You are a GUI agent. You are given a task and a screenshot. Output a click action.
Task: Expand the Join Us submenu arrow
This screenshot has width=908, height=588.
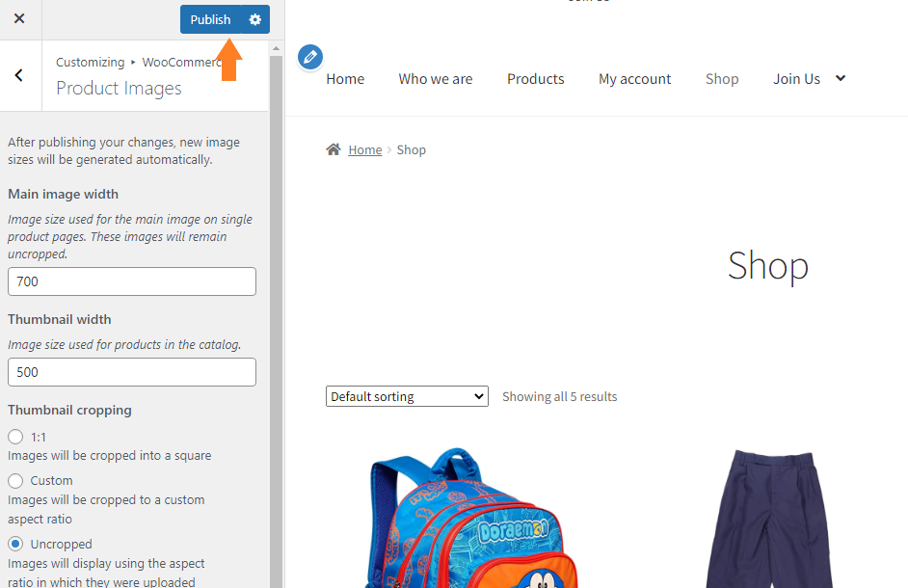tap(841, 78)
